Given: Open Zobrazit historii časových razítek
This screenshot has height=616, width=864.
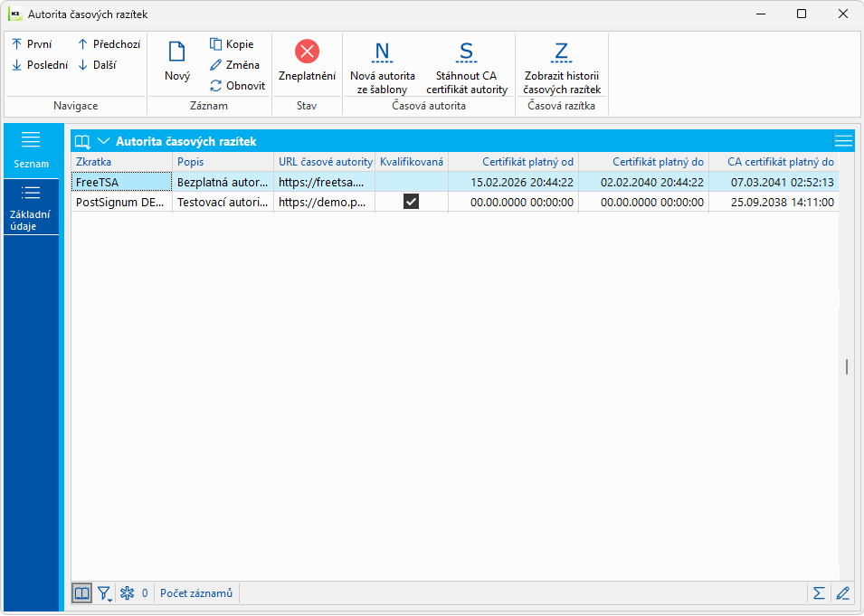Looking at the screenshot, I should [x=562, y=68].
